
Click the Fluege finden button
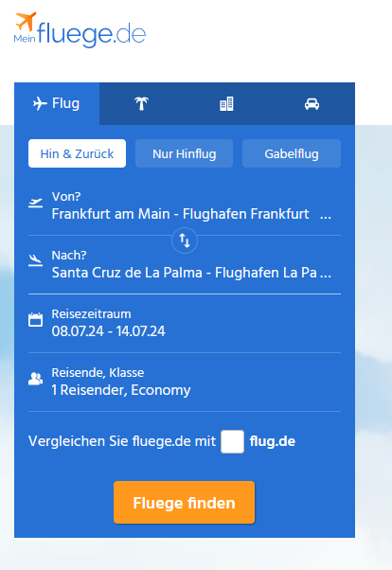point(184,503)
